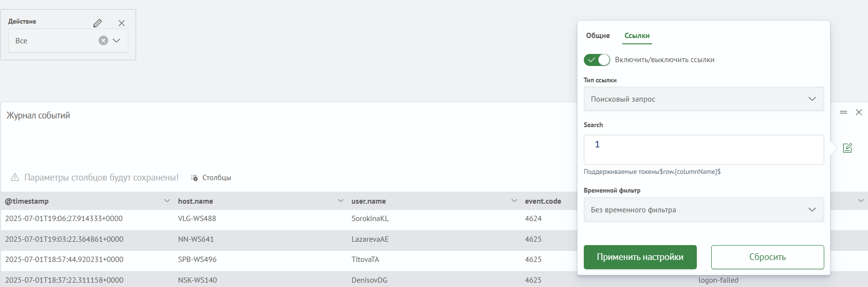Clear the Все selection
The height and width of the screenshot is (287, 868).
(103, 40)
